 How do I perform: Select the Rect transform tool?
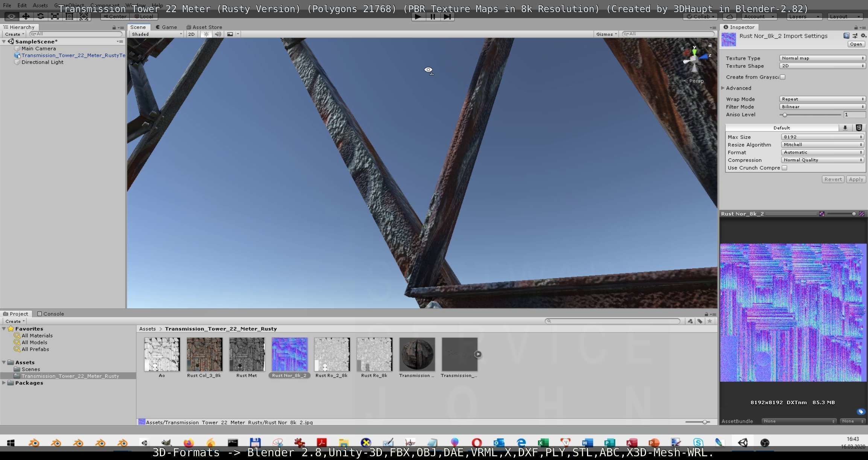click(69, 17)
